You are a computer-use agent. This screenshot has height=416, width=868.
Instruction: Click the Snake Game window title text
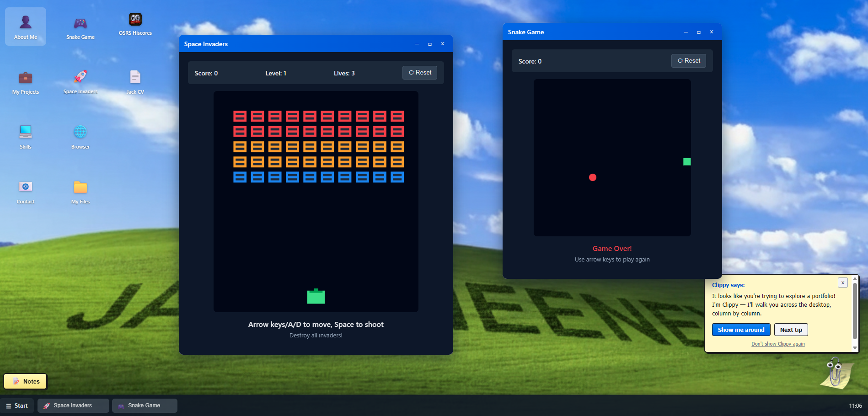tap(526, 32)
